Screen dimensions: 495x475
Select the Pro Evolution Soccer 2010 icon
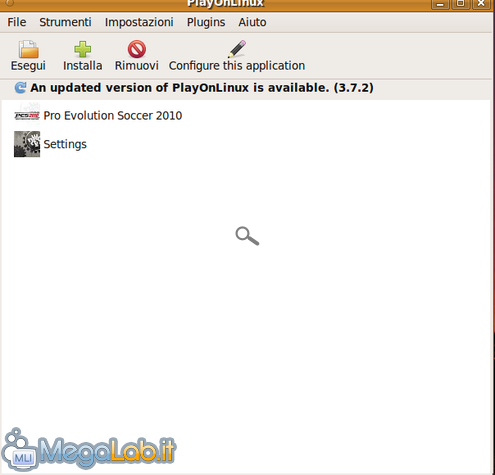click(x=27, y=115)
